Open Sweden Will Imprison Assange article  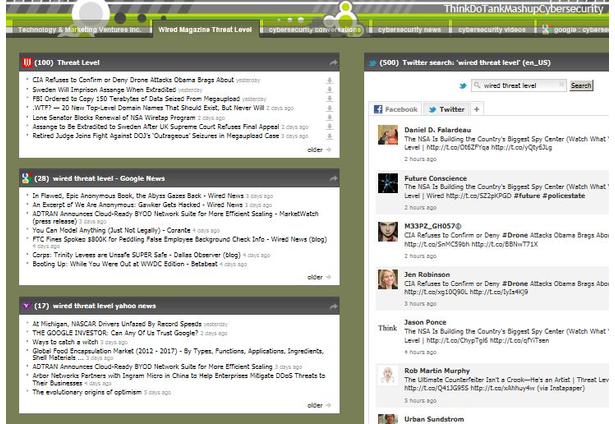coord(104,90)
